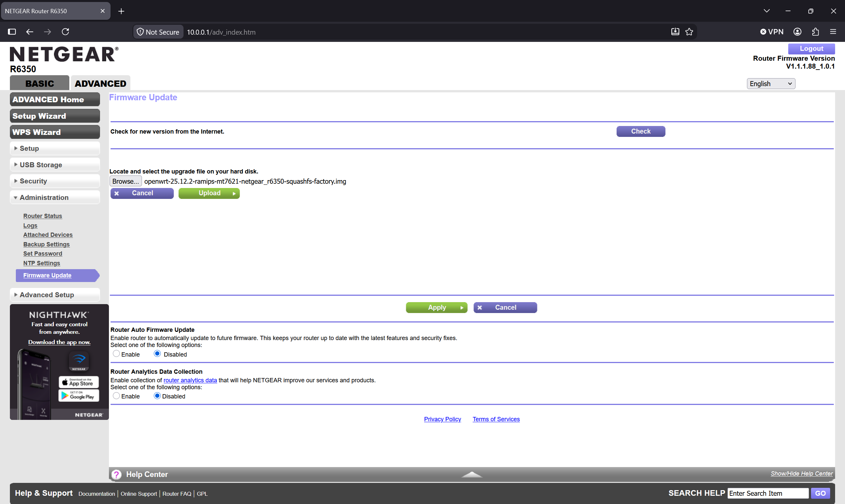
Task: Toggle the browser sidebar panel icon
Action: tap(12, 32)
